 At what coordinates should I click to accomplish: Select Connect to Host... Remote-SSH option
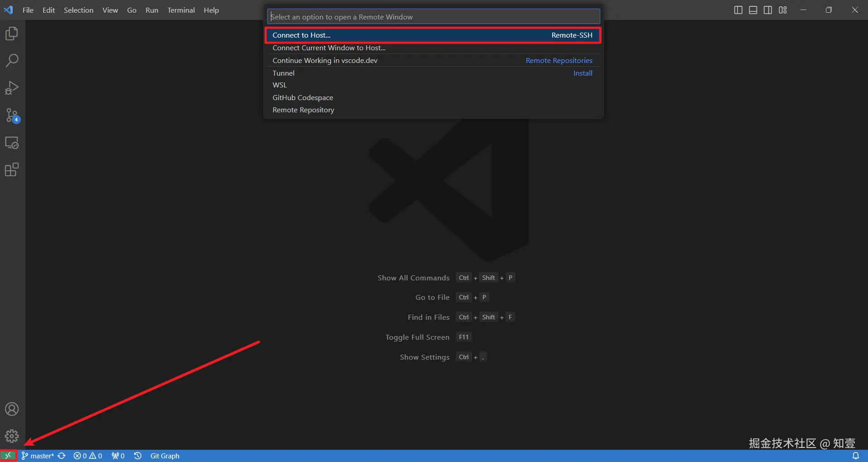pyautogui.click(x=433, y=35)
